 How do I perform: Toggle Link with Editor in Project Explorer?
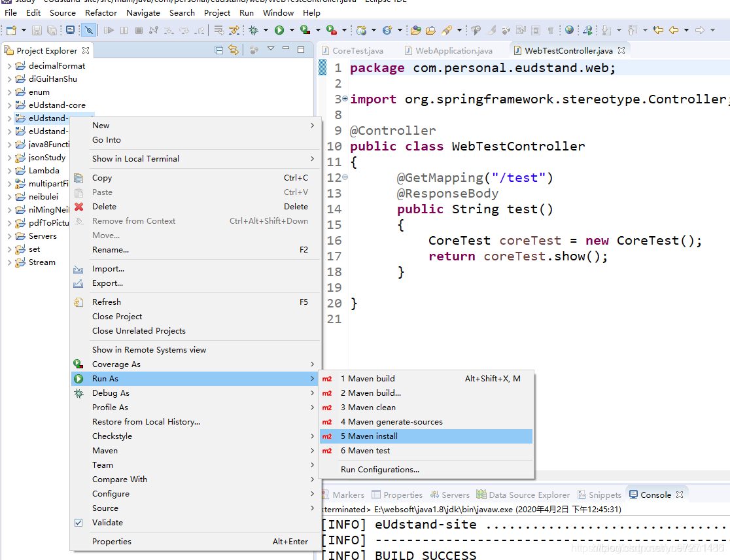234,50
